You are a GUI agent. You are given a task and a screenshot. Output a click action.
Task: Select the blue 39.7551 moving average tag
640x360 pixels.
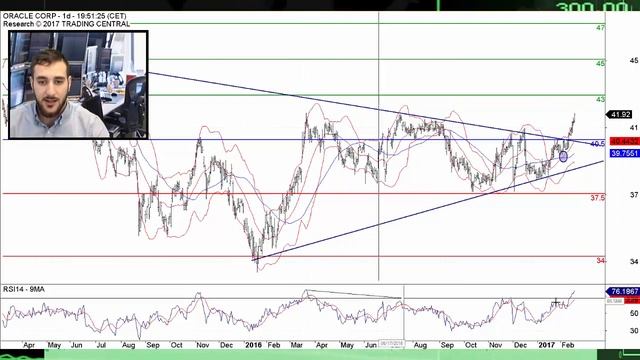click(624, 153)
